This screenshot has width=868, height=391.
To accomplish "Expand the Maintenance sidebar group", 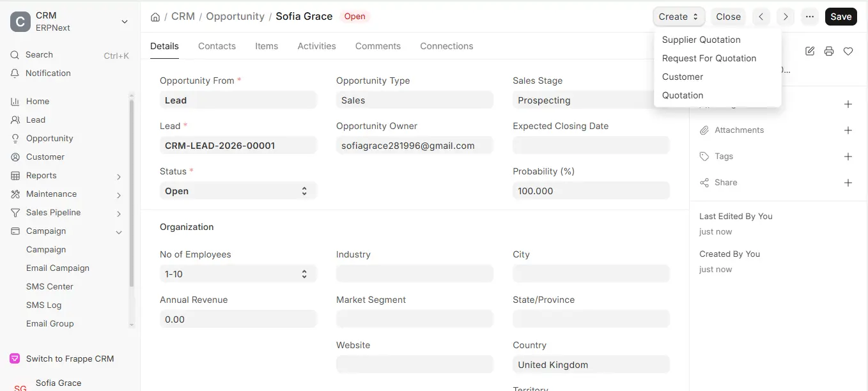I will coord(119,195).
